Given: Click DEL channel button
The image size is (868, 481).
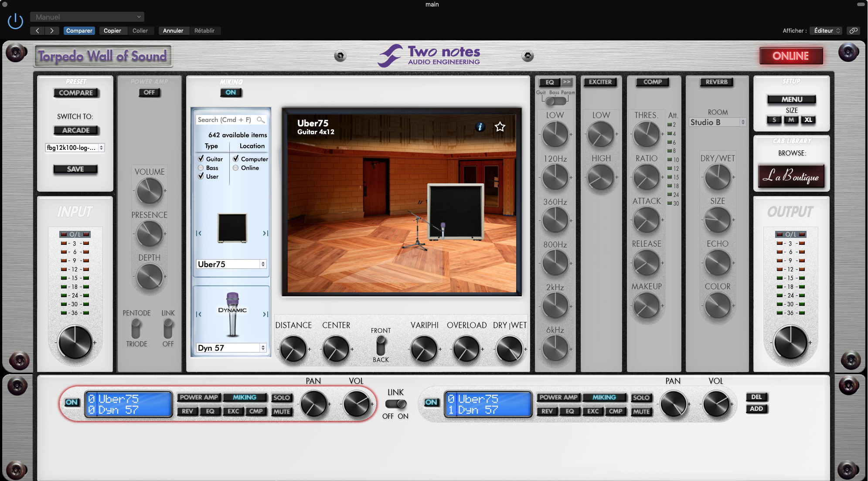Looking at the screenshot, I should pos(756,397).
